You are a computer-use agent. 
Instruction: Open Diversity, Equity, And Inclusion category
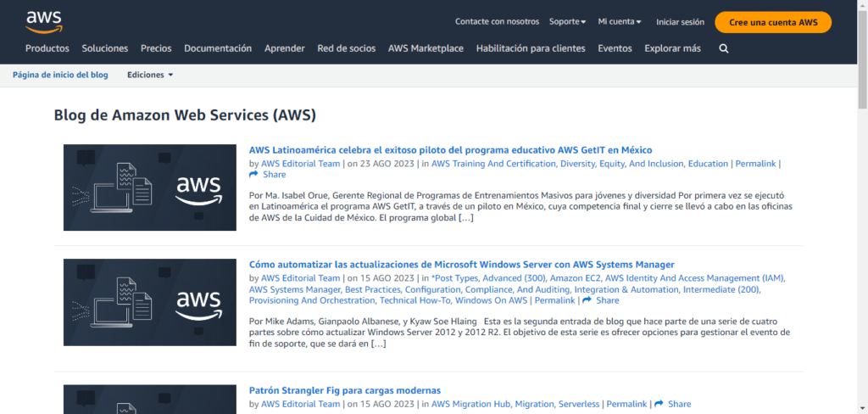pyautogui.click(x=623, y=164)
